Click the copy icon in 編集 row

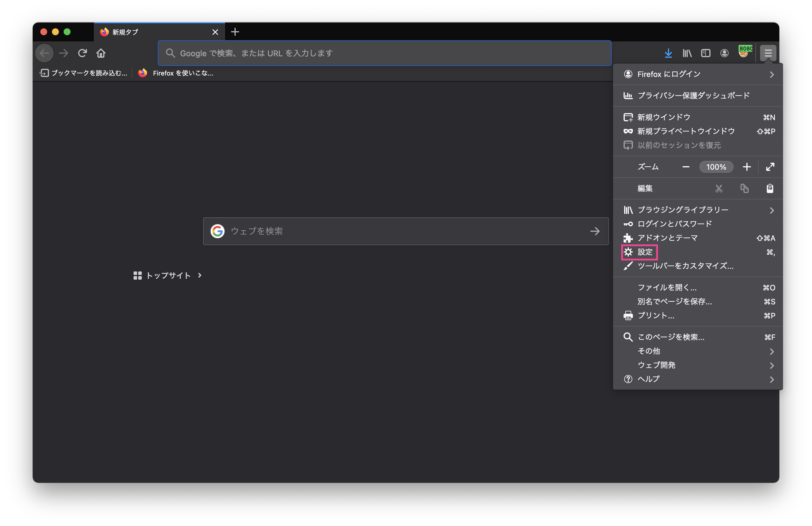pyautogui.click(x=744, y=188)
